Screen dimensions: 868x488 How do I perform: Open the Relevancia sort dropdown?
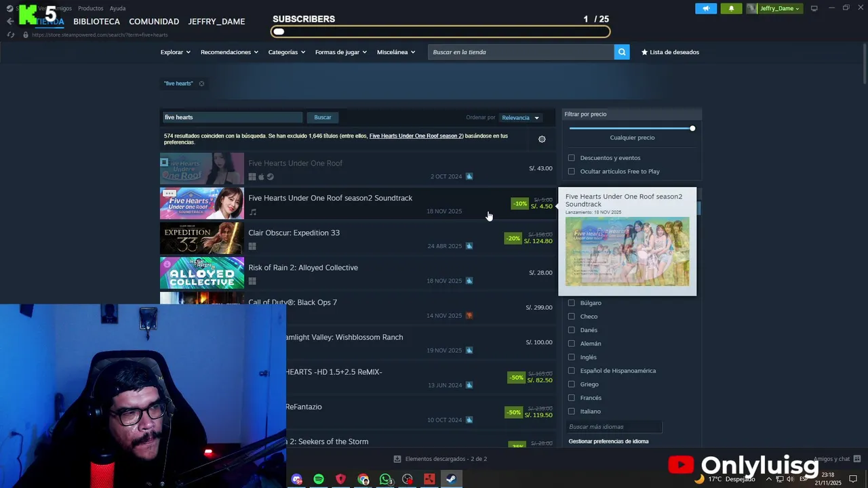521,118
